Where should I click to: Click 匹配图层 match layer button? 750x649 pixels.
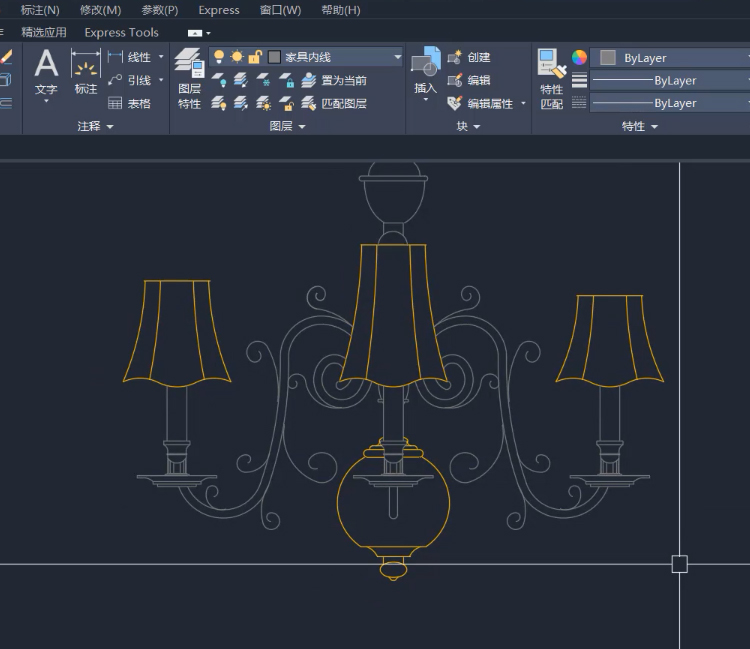pos(334,103)
